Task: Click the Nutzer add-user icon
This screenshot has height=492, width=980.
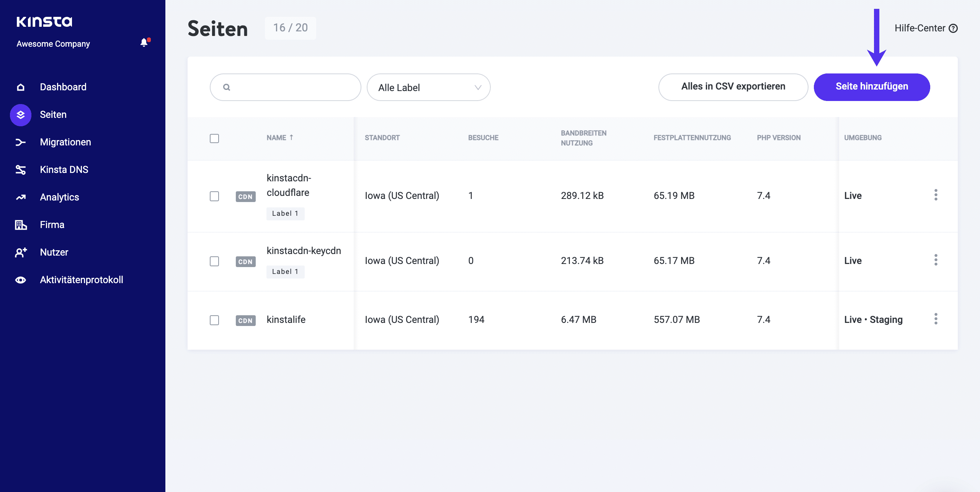Action: coord(21,253)
